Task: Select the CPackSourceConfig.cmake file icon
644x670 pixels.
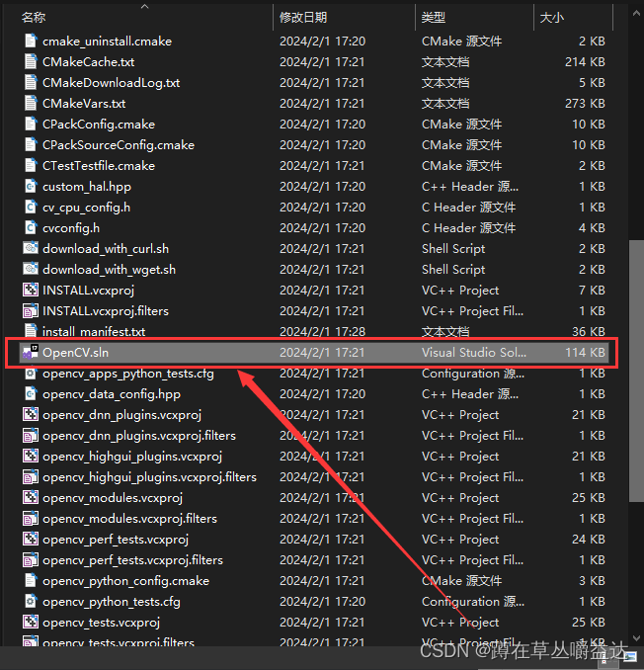Action: tap(31, 145)
